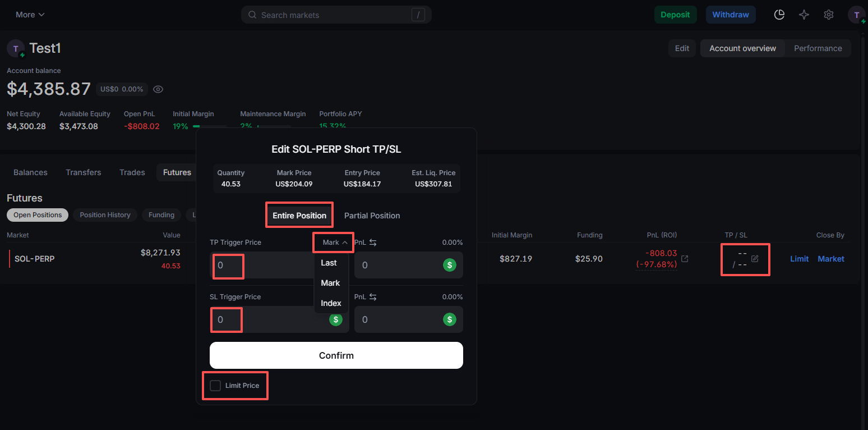
Task: Collapse the Mark trigger type dropdown
Action: (335, 243)
